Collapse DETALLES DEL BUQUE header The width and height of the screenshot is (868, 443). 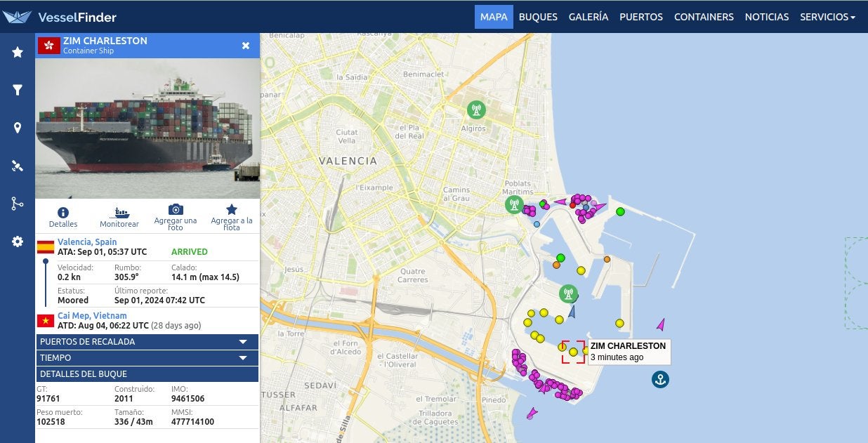[147, 374]
